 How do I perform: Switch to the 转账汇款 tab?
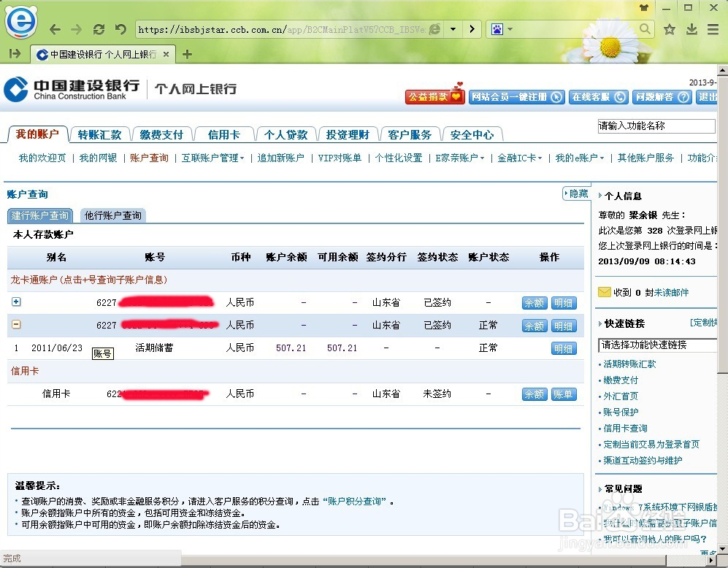pos(99,134)
